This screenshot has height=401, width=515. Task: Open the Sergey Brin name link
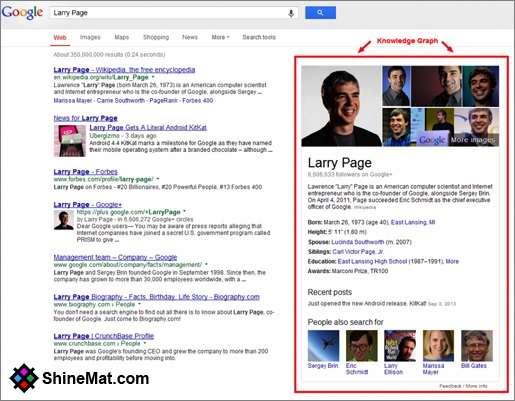pyautogui.click(x=323, y=366)
